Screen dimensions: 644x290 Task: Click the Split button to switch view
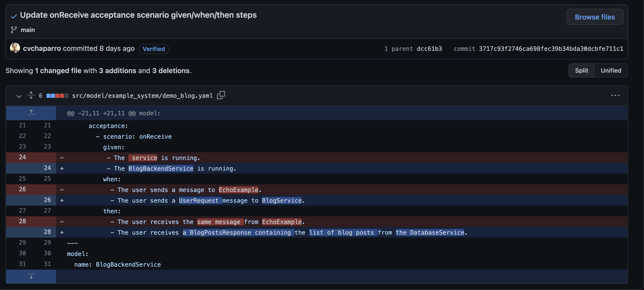pyautogui.click(x=582, y=70)
